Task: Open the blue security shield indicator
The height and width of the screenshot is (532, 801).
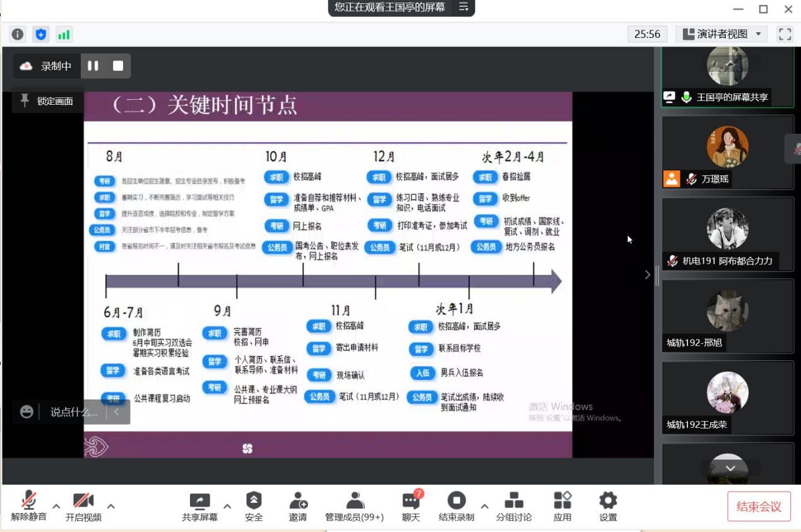Action: (41, 34)
